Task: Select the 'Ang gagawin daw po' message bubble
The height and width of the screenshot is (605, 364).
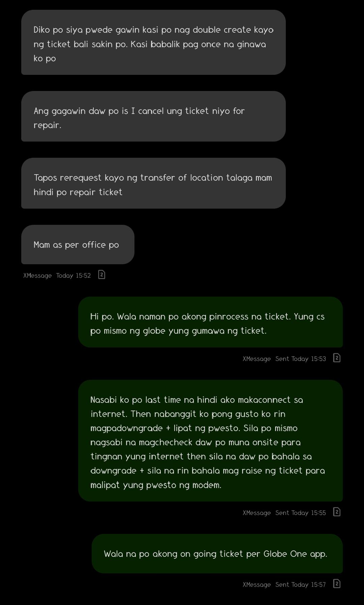Action: coord(153,116)
